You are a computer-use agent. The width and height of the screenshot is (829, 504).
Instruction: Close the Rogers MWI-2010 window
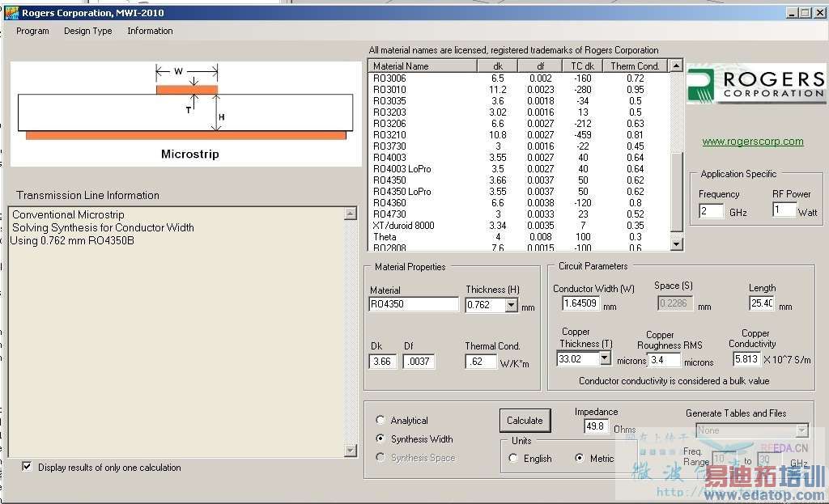coord(819,13)
